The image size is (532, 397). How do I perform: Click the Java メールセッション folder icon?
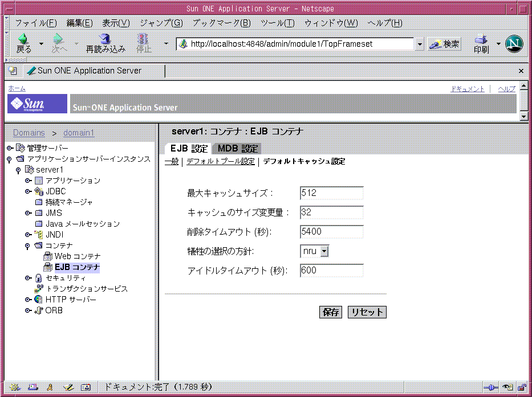point(39,224)
